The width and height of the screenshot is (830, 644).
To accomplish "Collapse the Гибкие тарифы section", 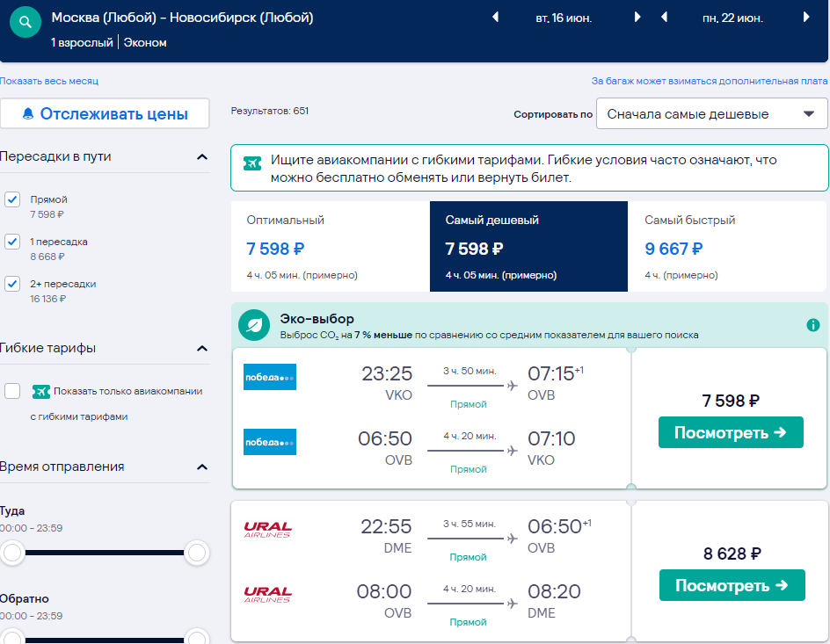I will click(202, 349).
